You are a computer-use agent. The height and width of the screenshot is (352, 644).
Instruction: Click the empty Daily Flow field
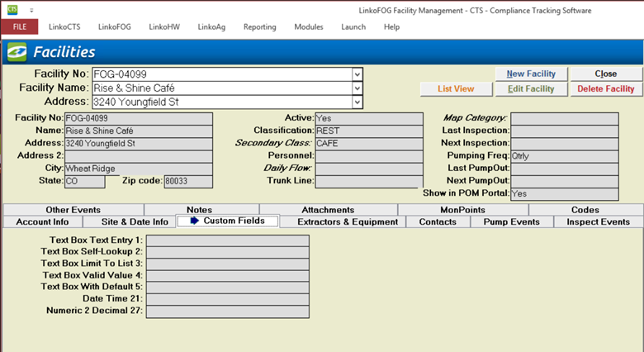[x=369, y=169]
